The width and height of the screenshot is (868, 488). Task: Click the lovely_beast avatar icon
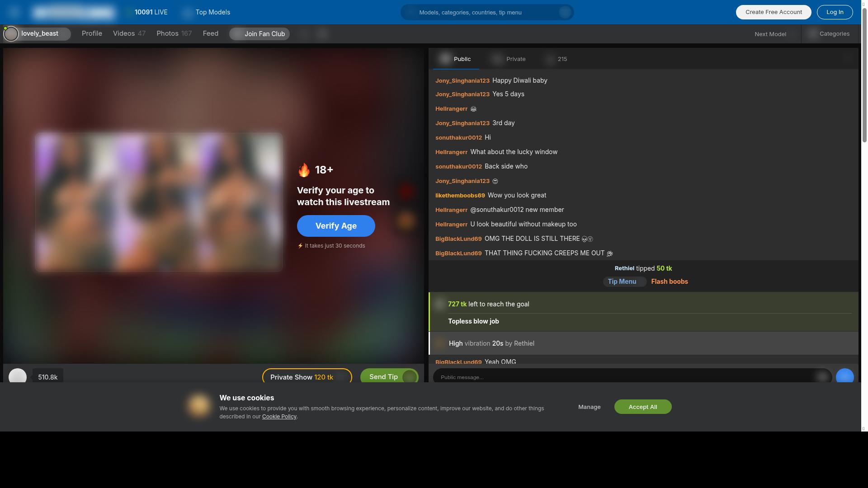coord(11,34)
